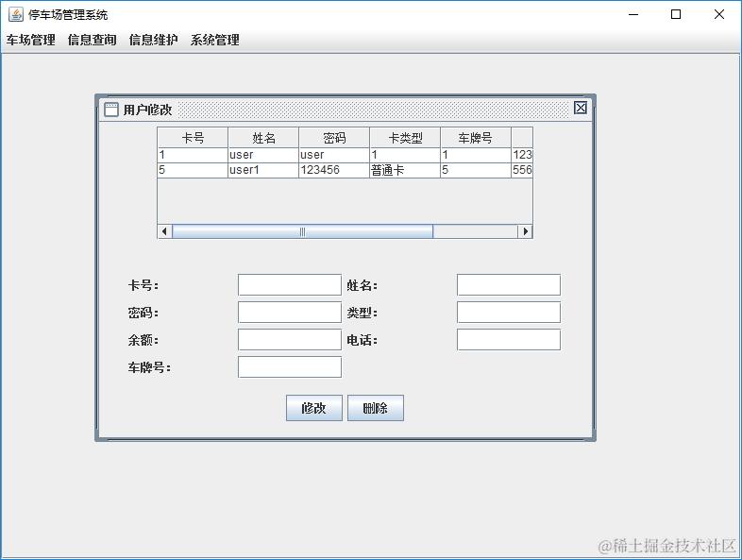Click the 用户修改 internal frame icon
The image size is (742, 560).
111,110
